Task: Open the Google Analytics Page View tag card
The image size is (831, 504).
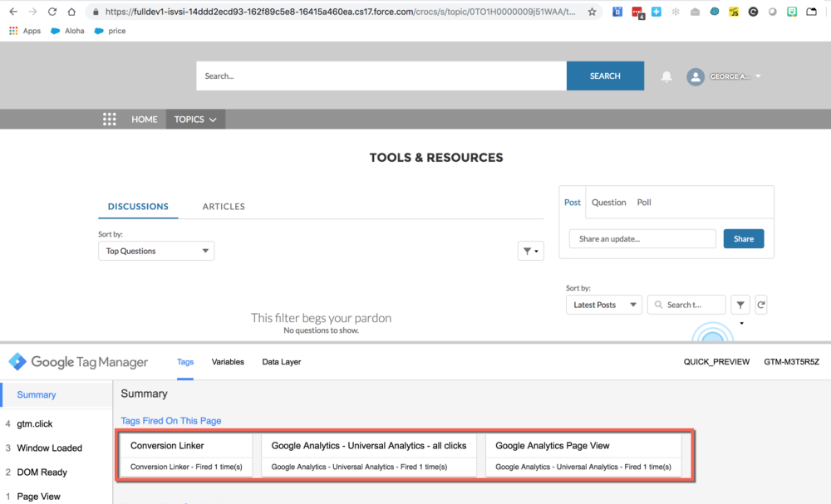Action: click(583, 455)
